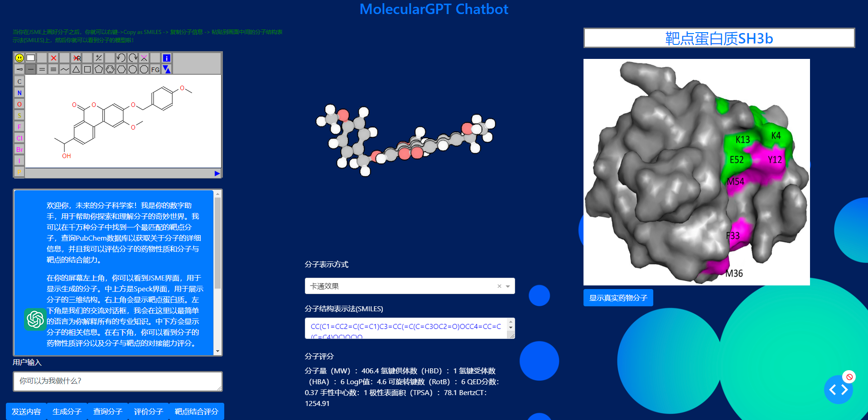Open the FG functional groups tool
Screen dimensions: 868x420
pyautogui.click(x=155, y=69)
